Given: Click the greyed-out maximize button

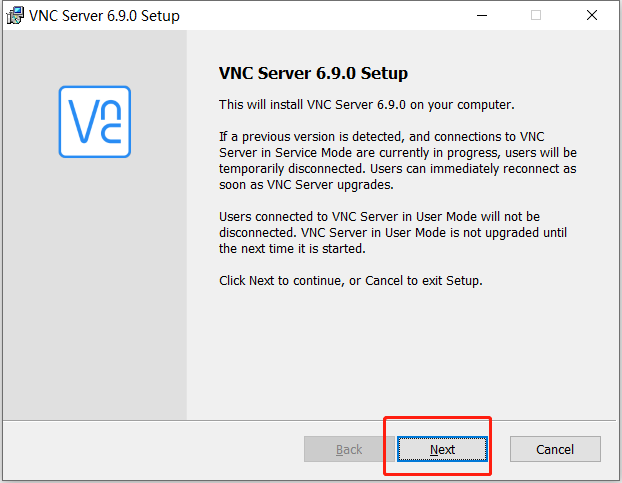Looking at the screenshot, I should pyautogui.click(x=536, y=16).
